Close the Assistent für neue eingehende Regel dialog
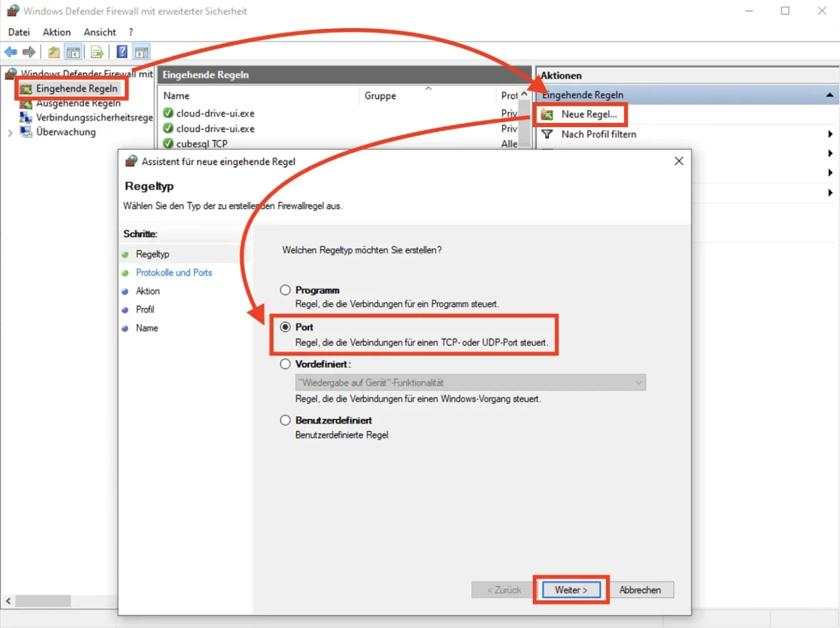The height and width of the screenshot is (628, 840). coord(679,161)
